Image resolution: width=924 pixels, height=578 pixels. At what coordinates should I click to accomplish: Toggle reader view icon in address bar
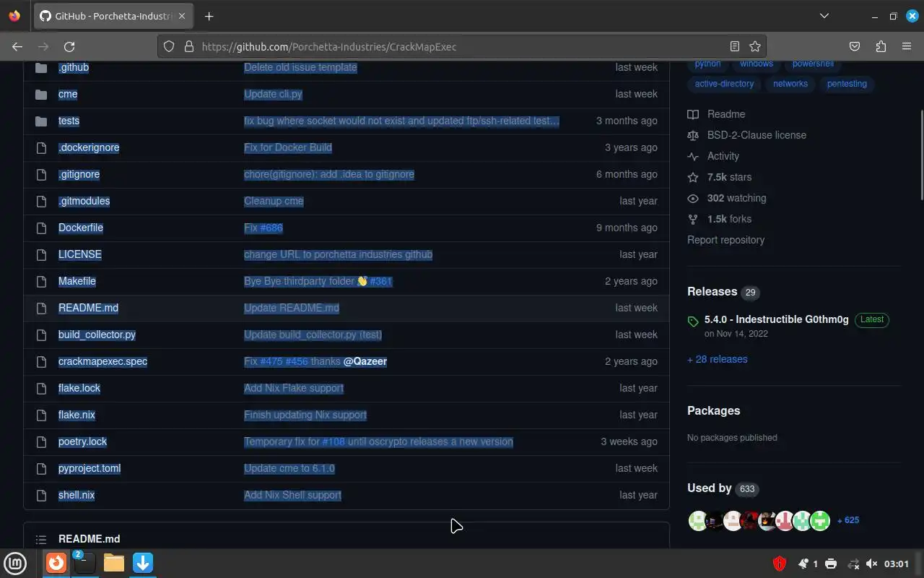click(735, 46)
